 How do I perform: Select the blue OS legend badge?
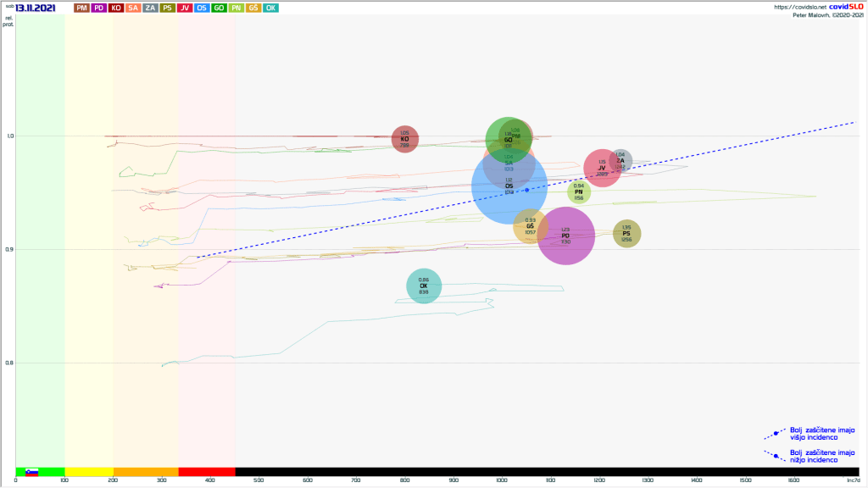point(202,8)
